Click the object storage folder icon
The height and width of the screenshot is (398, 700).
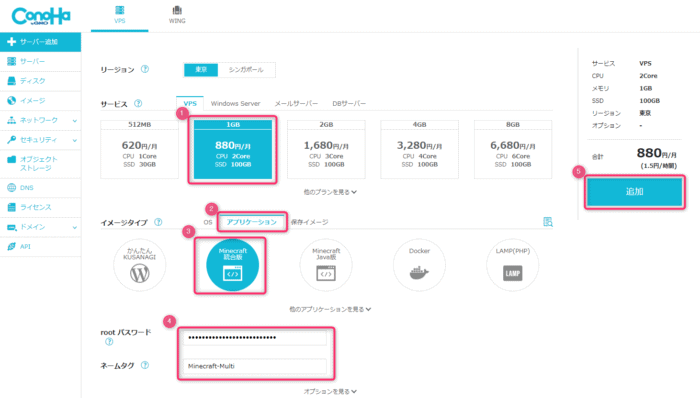(x=12, y=159)
